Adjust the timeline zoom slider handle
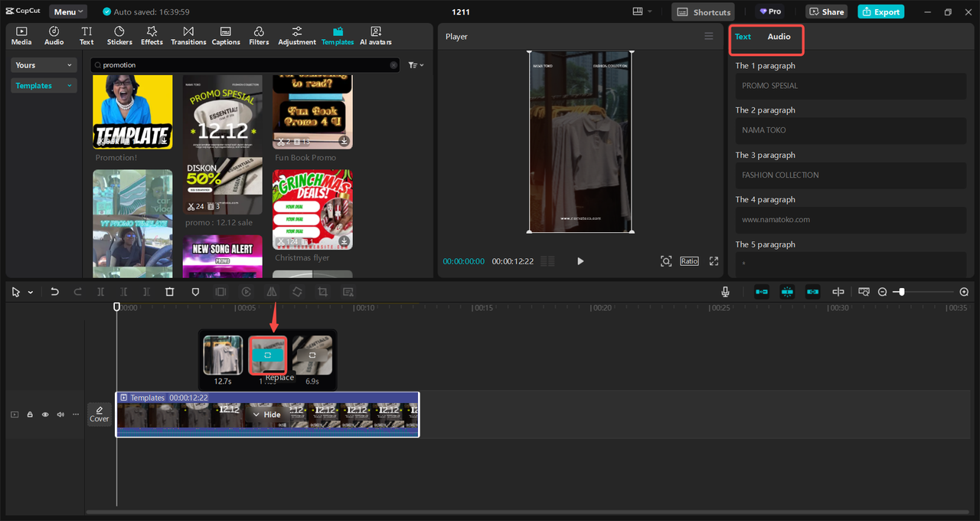This screenshot has height=521, width=980. tap(902, 292)
